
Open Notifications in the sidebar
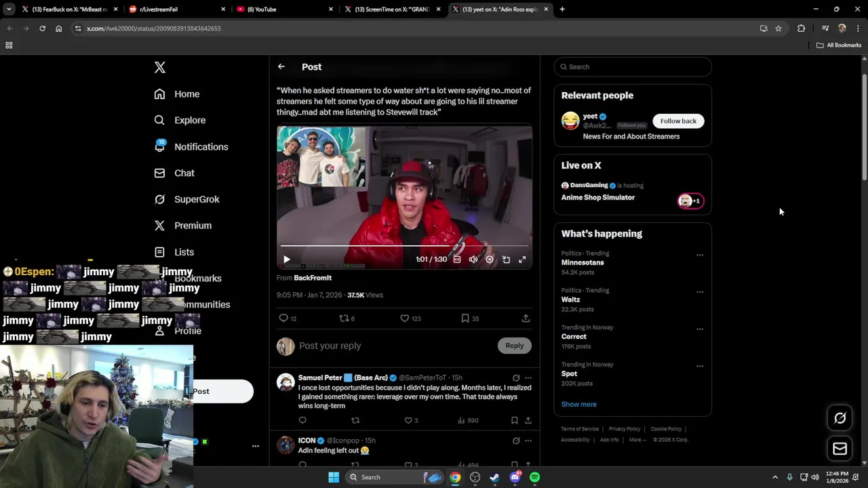[x=191, y=146]
